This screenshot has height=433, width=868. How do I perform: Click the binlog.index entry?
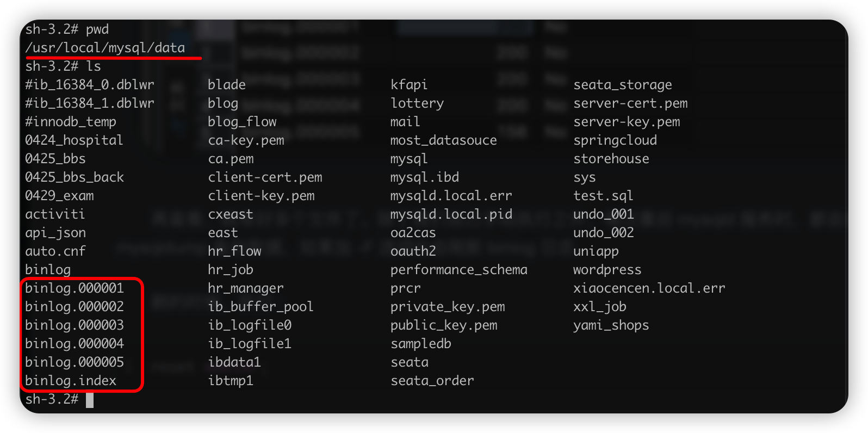71,380
